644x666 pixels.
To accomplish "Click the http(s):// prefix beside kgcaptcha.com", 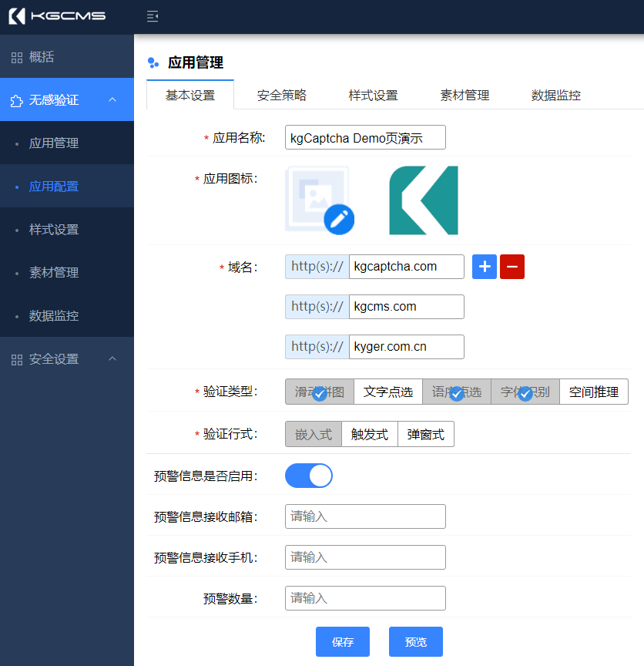I will pyautogui.click(x=317, y=267).
